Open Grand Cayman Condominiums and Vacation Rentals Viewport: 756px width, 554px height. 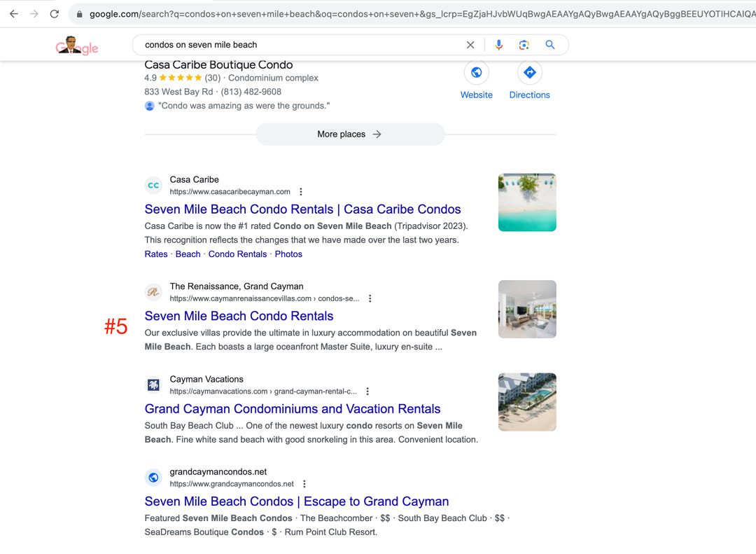coord(293,409)
